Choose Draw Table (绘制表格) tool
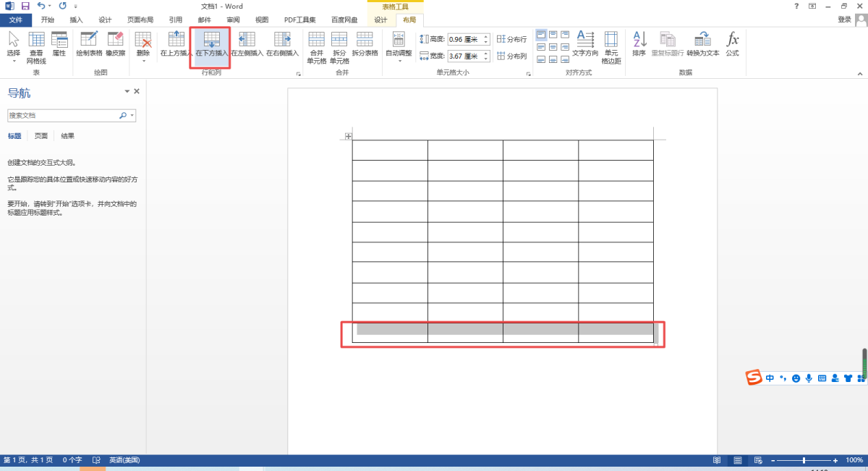Viewport: 868px width, 471px height. 89,43
